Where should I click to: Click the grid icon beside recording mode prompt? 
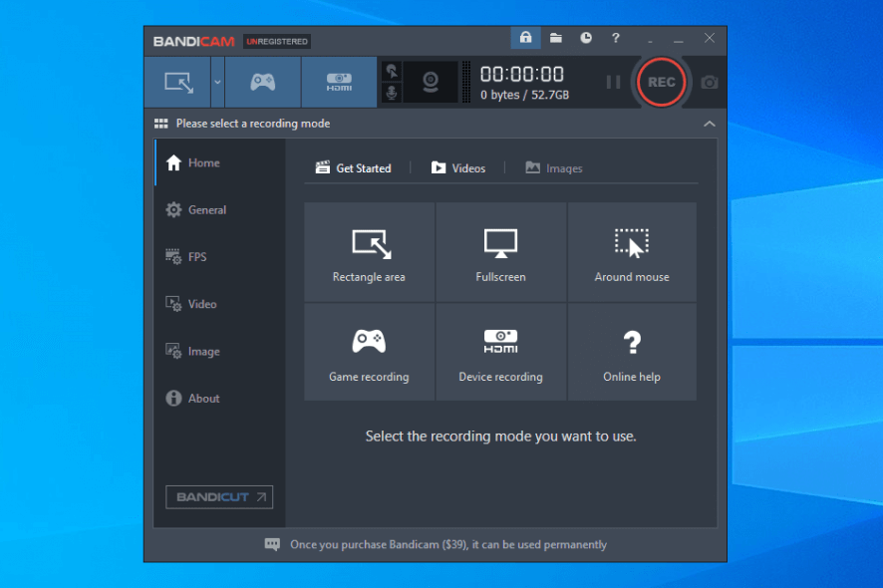[x=161, y=124]
